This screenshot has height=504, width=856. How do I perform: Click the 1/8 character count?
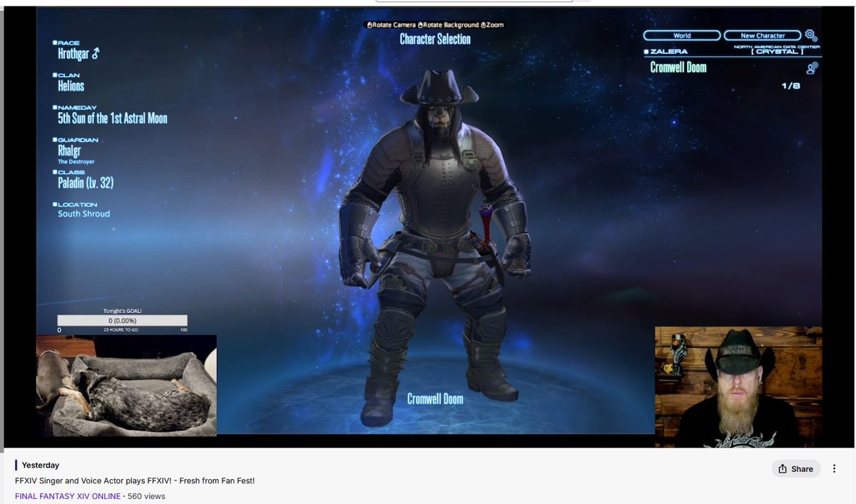click(x=791, y=86)
